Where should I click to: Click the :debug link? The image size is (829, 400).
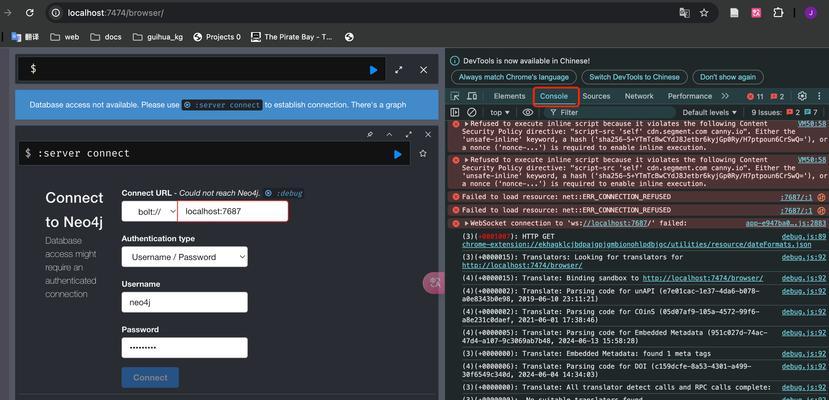pyautogui.click(x=285, y=193)
